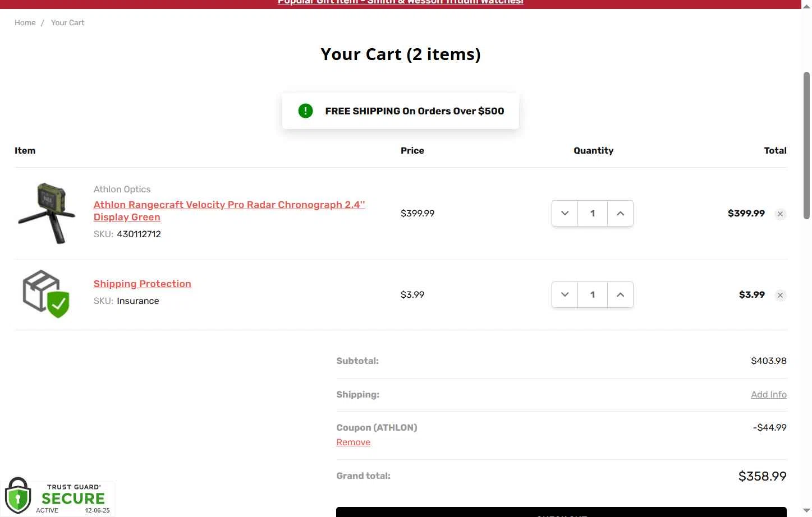Click the SKU value 430112712
The image size is (812, 517).
coord(139,234)
